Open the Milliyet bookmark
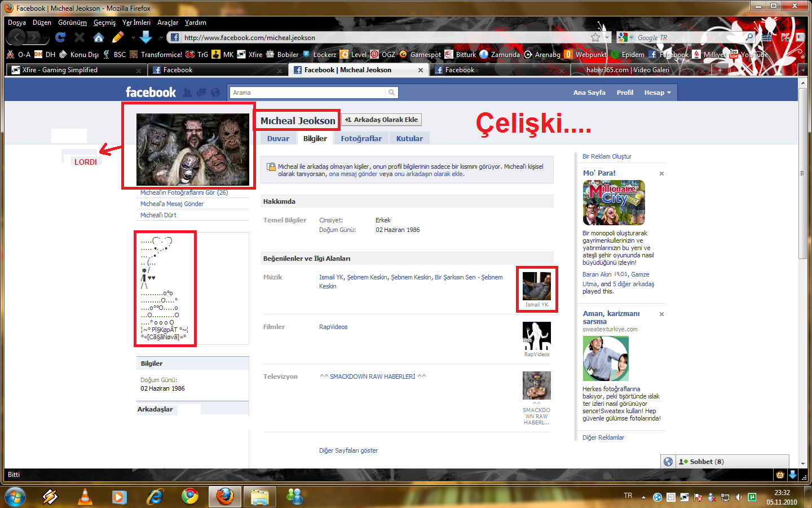The height and width of the screenshot is (508, 812). (x=709, y=55)
